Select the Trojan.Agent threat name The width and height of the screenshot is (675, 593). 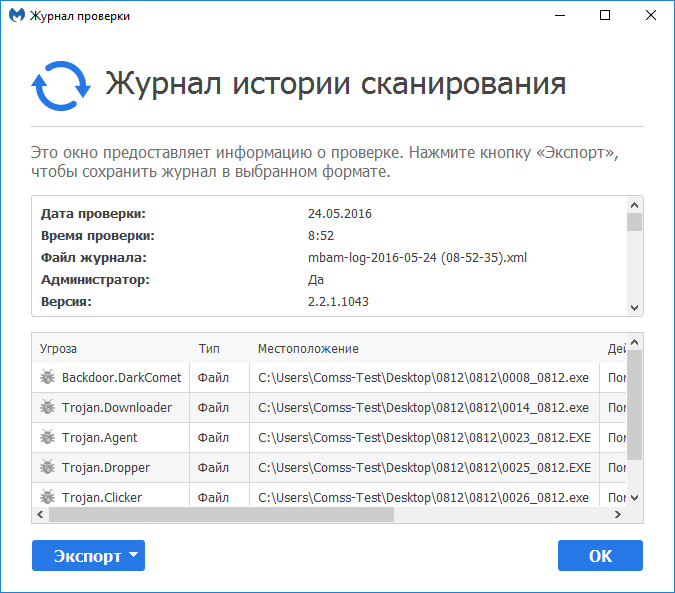(99, 438)
